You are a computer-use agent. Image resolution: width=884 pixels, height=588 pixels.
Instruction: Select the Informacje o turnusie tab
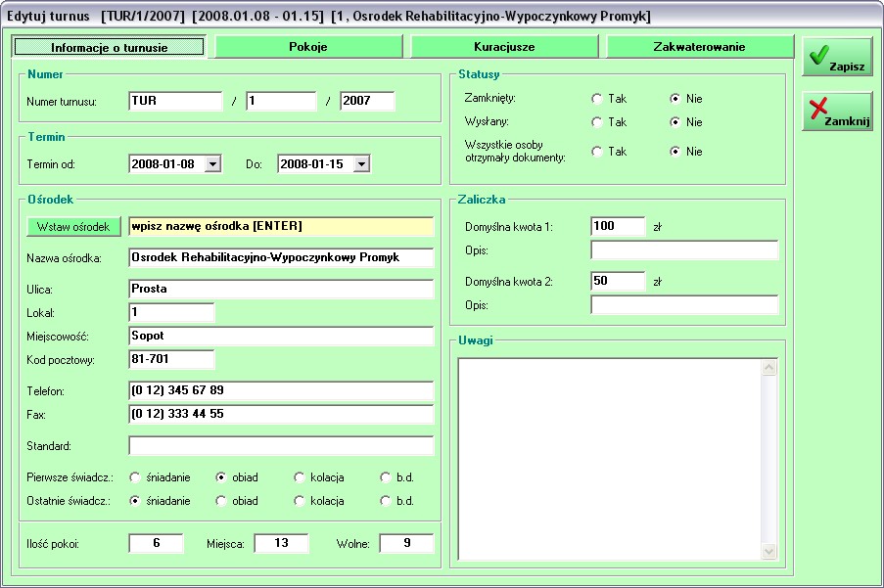pos(109,47)
